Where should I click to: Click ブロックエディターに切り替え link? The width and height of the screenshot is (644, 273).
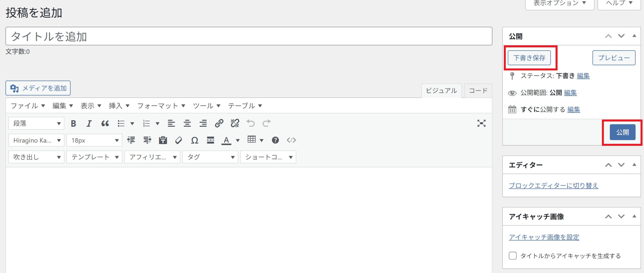pyautogui.click(x=553, y=186)
